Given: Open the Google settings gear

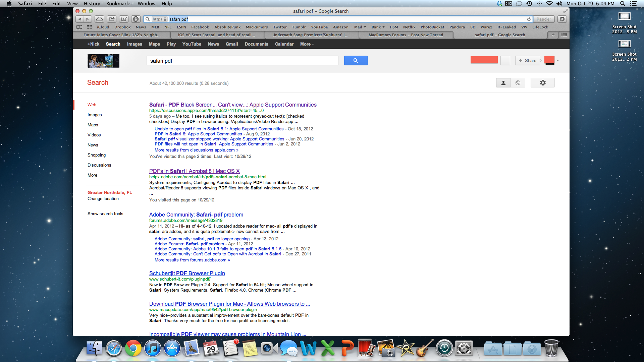Looking at the screenshot, I should (x=543, y=83).
